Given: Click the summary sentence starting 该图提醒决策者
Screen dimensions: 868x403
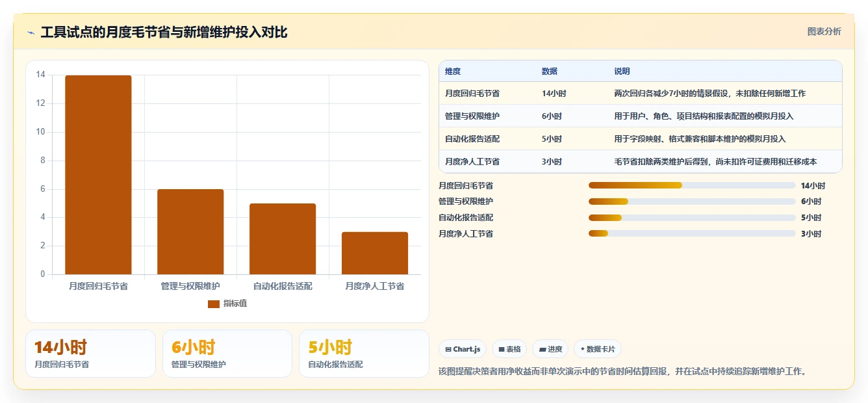Looking at the screenshot, I should pos(623,372).
